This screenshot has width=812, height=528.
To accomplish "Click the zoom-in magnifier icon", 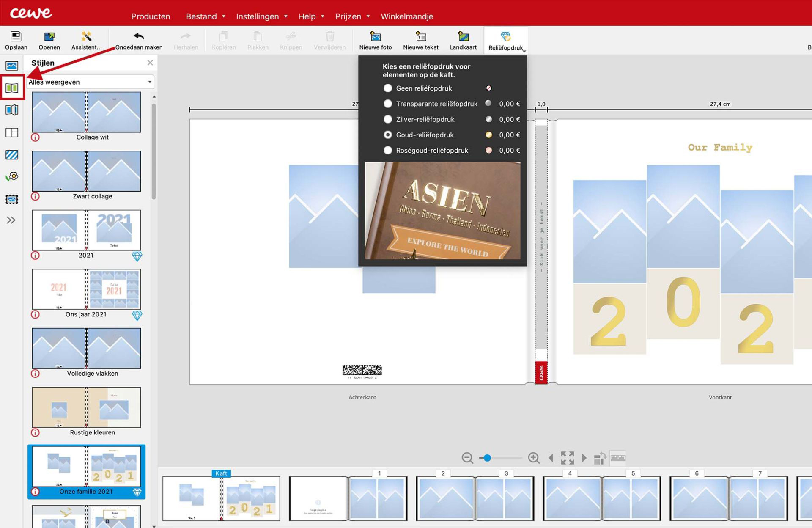I will coord(533,458).
